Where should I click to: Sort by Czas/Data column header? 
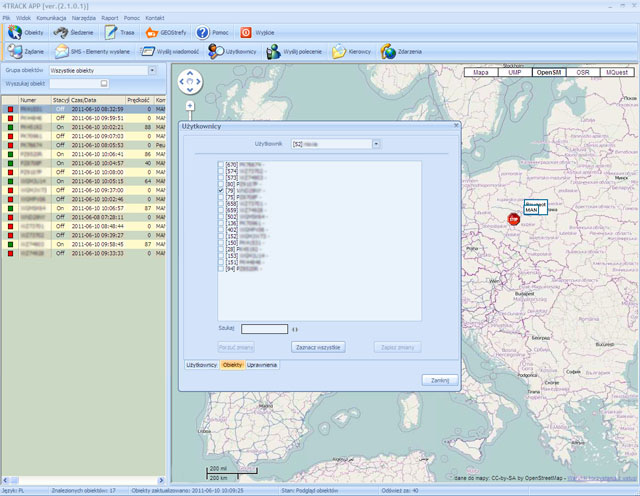(97, 100)
